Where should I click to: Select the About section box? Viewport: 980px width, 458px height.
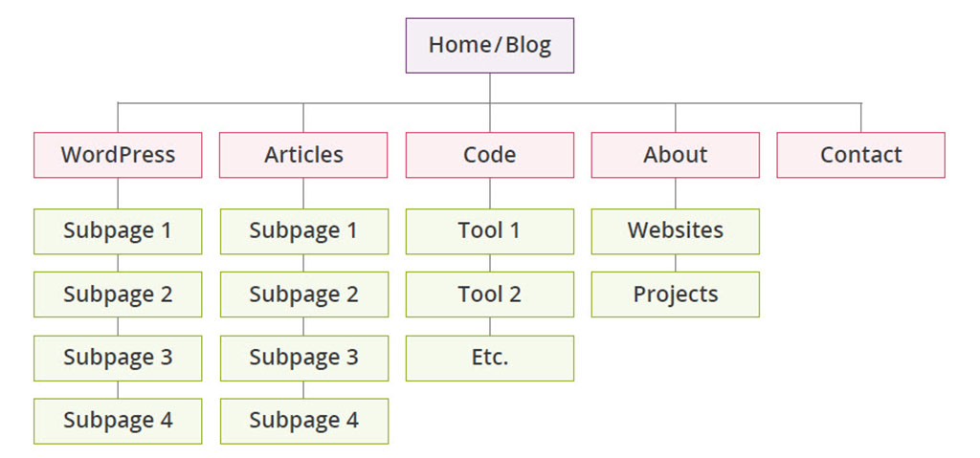[x=675, y=155]
